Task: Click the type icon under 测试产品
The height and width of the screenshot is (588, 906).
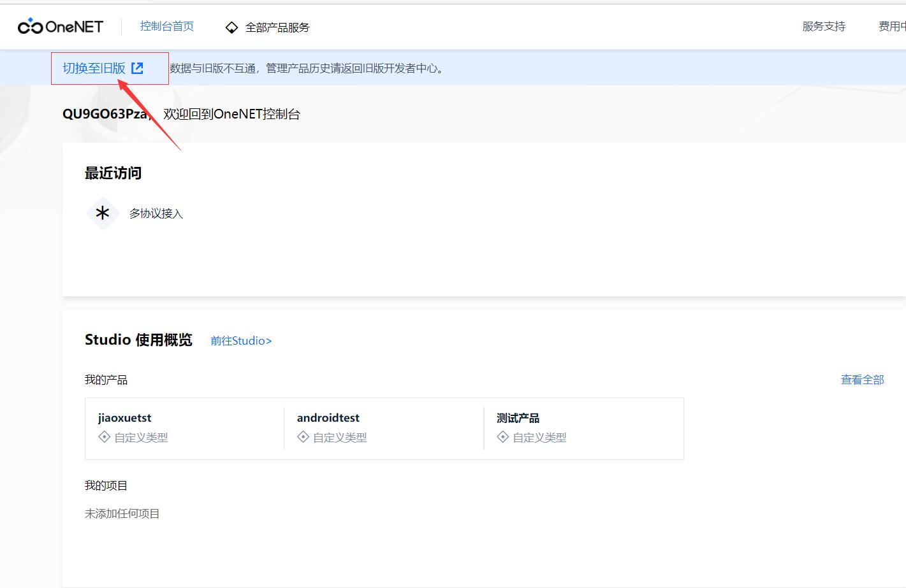Action: point(503,437)
